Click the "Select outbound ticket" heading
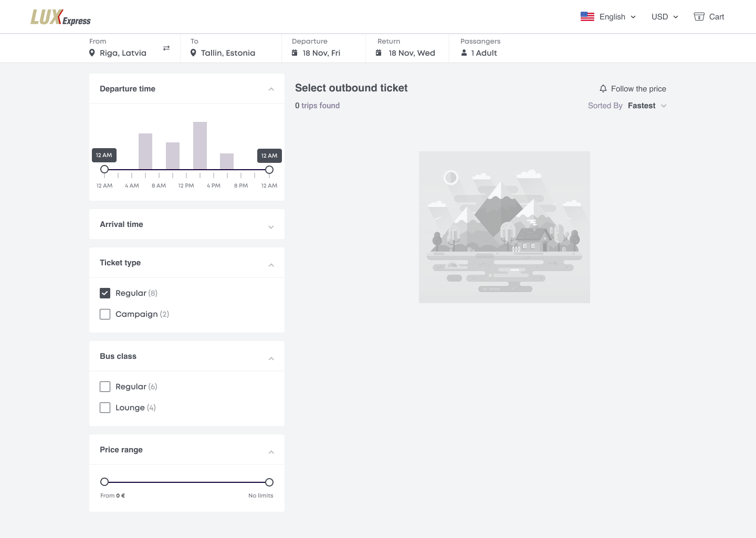The image size is (756, 538). tap(351, 88)
